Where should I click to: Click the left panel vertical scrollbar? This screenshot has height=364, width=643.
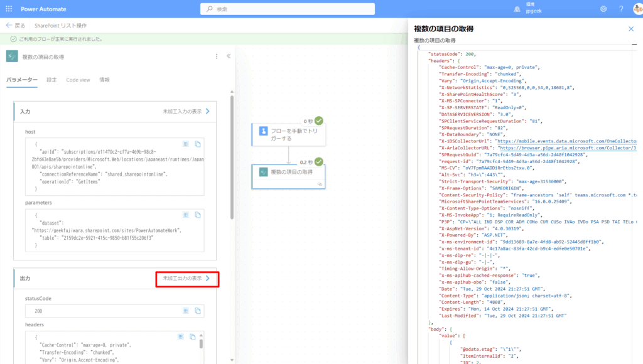tap(232, 158)
